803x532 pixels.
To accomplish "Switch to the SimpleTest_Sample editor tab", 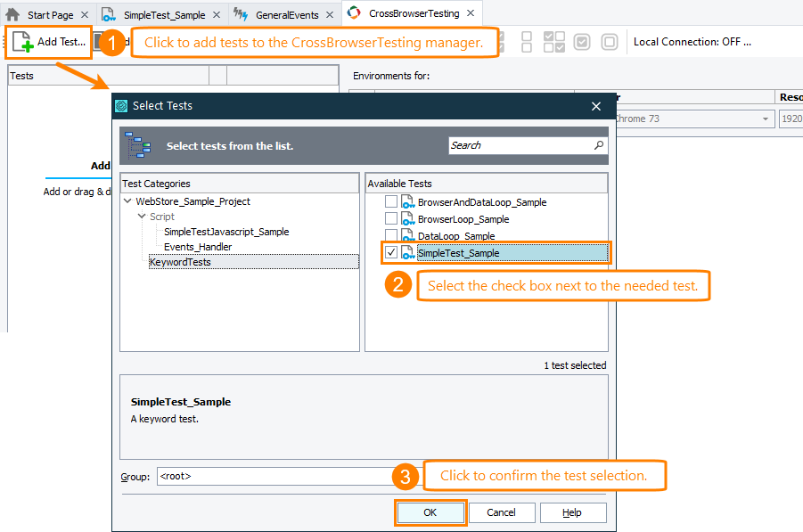I will point(164,15).
